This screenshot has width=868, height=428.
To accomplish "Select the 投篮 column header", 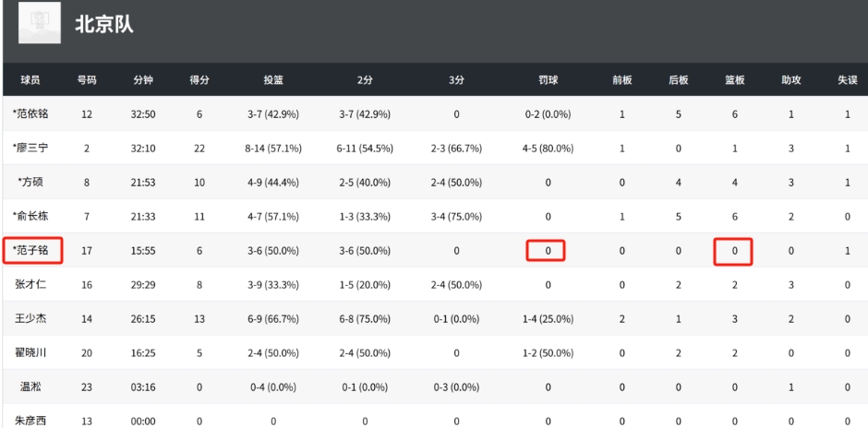I will coord(273,80).
